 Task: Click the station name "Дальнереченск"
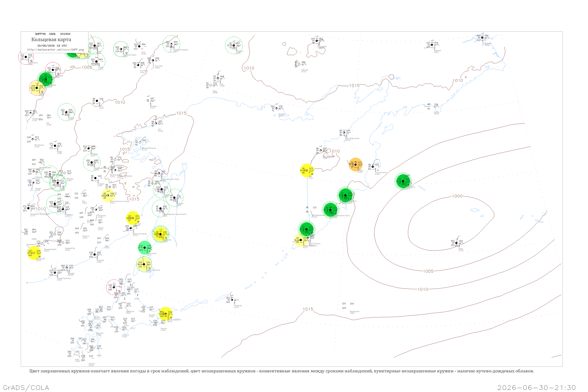coord(50,249)
